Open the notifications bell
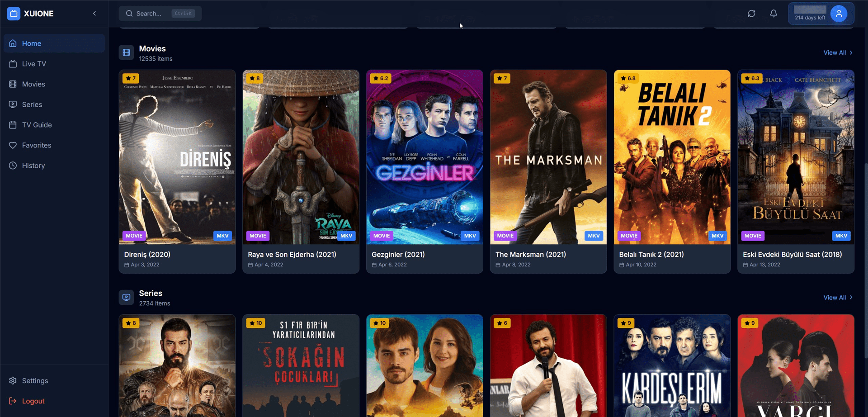The image size is (868, 417). click(774, 14)
